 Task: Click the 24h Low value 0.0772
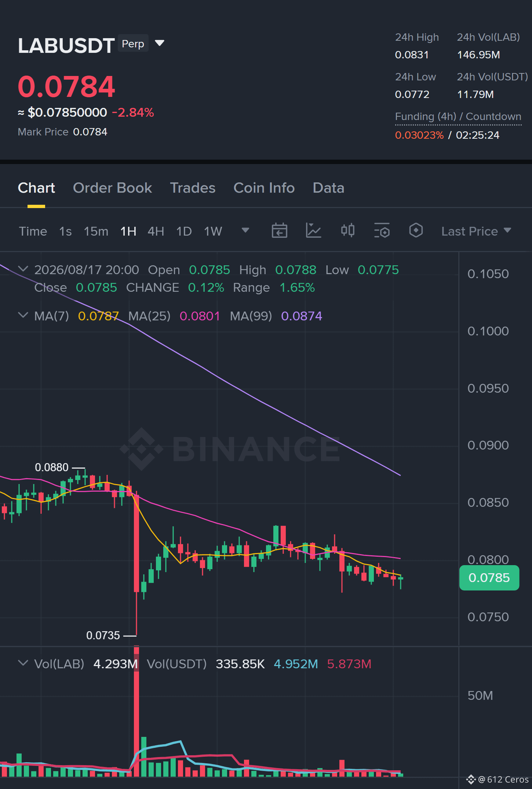412,95
